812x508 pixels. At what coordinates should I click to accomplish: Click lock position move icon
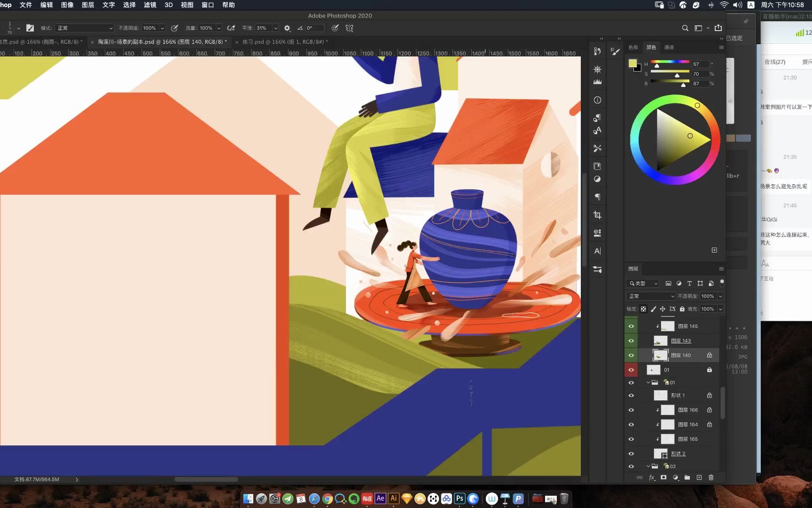pyautogui.click(x=663, y=309)
